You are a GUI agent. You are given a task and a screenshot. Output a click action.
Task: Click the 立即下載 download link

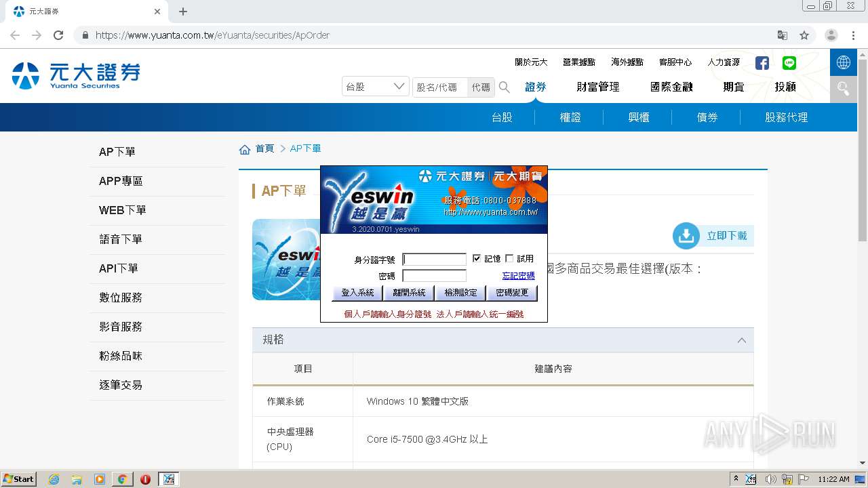point(727,236)
